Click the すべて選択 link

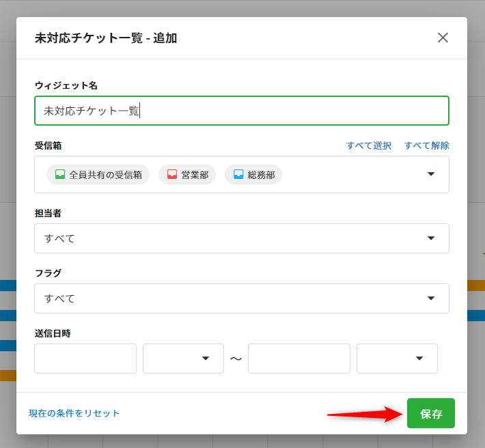[x=369, y=145]
